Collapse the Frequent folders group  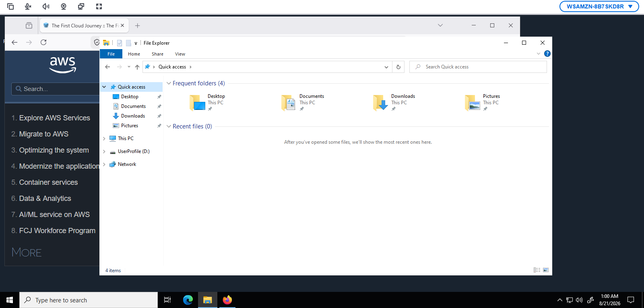pos(169,83)
